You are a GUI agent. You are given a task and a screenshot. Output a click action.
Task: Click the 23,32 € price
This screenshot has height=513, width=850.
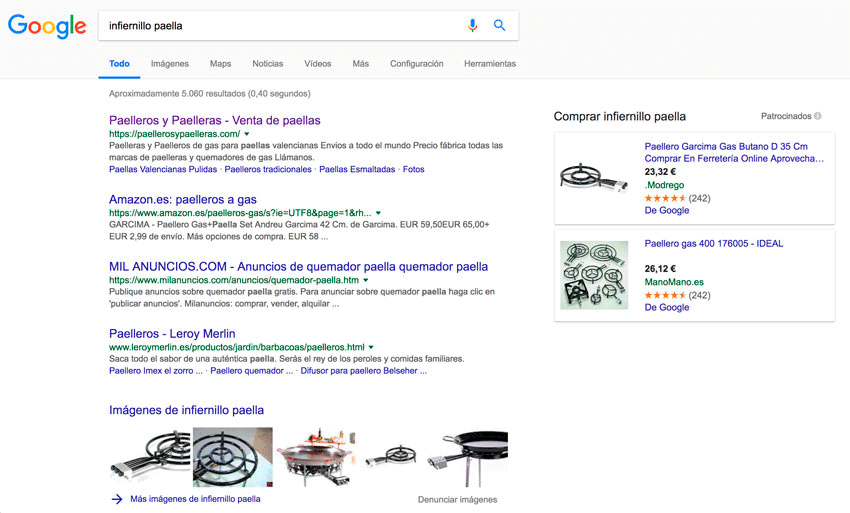(x=660, y=171)
